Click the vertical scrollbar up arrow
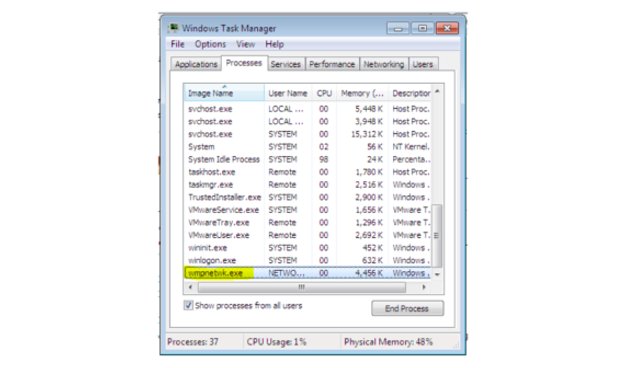This screenshot has width=625, height=368. 437,92
